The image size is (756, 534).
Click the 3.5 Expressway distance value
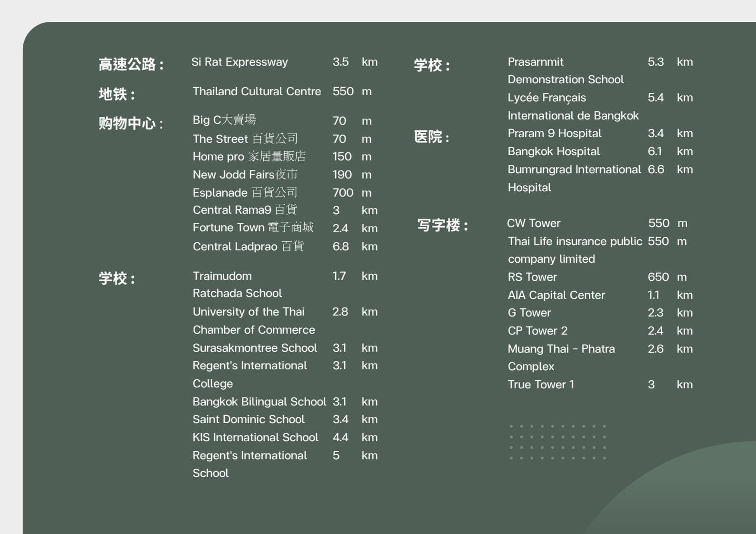click(x=341, y=62)
